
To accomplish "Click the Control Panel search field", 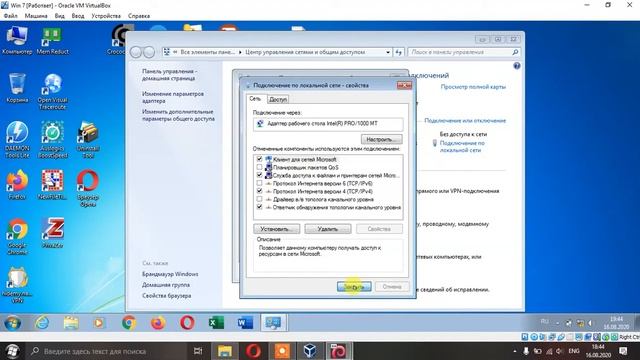I will tap(463, 52).
